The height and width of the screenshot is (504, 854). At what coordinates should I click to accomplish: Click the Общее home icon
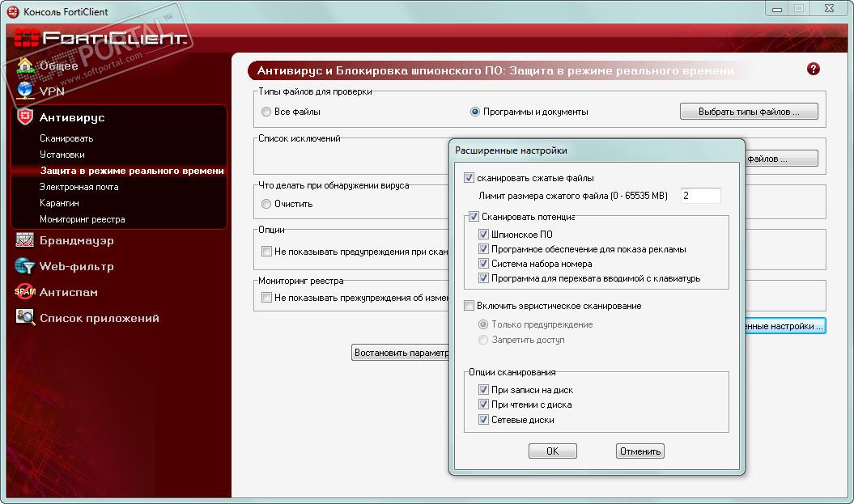25,66
